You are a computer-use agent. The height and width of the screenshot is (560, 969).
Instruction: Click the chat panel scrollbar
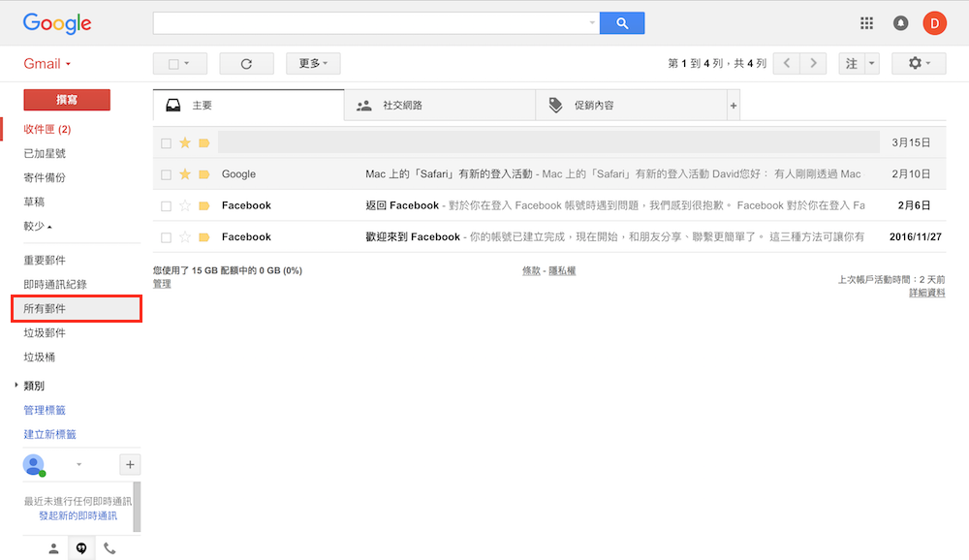coord(138,507)
